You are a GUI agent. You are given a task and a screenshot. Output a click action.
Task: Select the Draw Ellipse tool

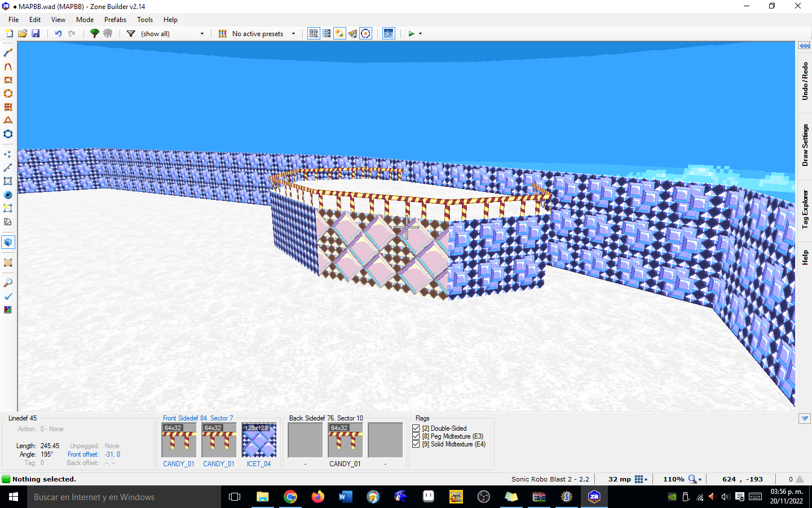click(8, 94)
